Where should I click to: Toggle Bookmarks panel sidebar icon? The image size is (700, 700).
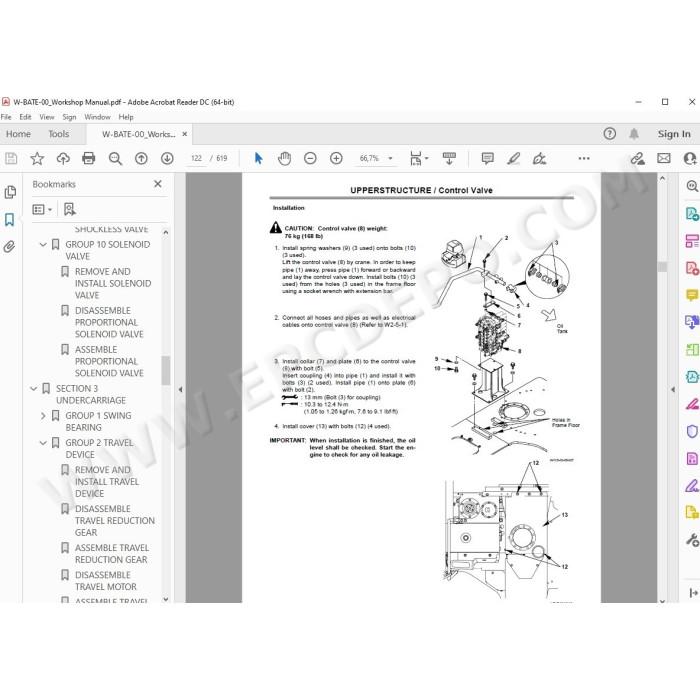point(9,220)
